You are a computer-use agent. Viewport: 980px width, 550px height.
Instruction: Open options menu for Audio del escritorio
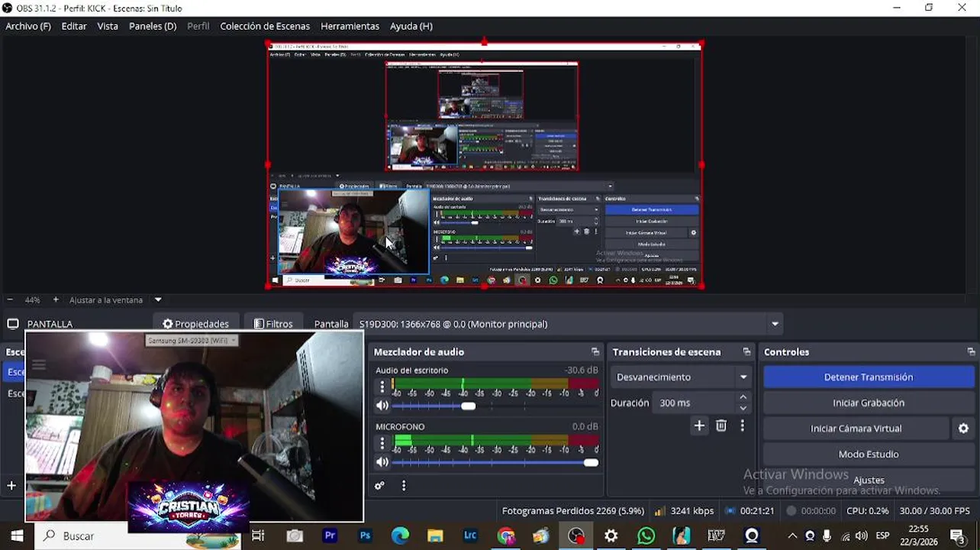[x=382, y=387]
